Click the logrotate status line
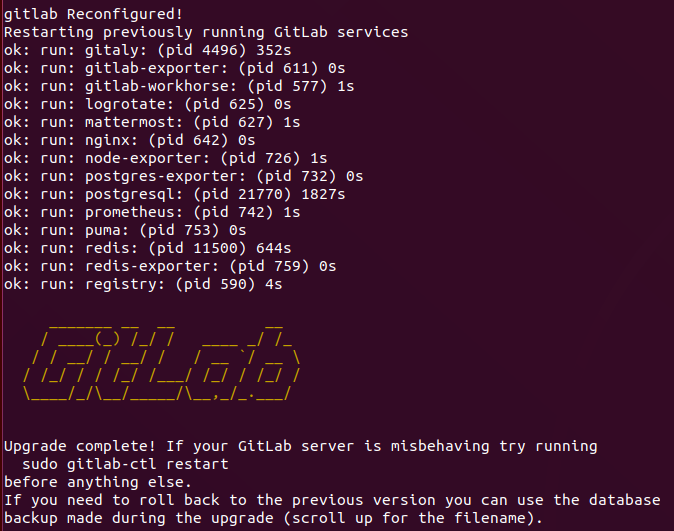The image size is (674, 531). click(x=147, y=104)
